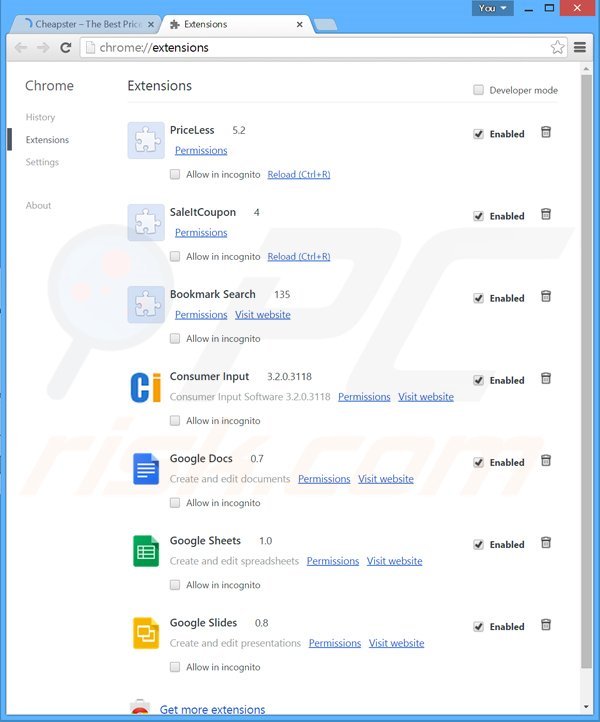This screenshot has height=722, width=600.
Task: Click the Google Sheets green icon
Action: 146,551
